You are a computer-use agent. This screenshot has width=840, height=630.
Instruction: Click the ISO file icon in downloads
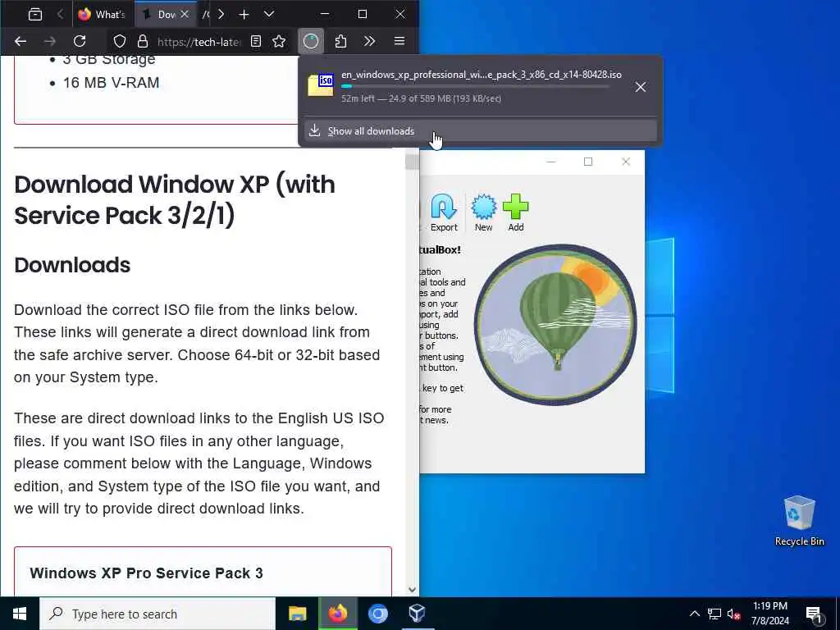tap(321, 84)
